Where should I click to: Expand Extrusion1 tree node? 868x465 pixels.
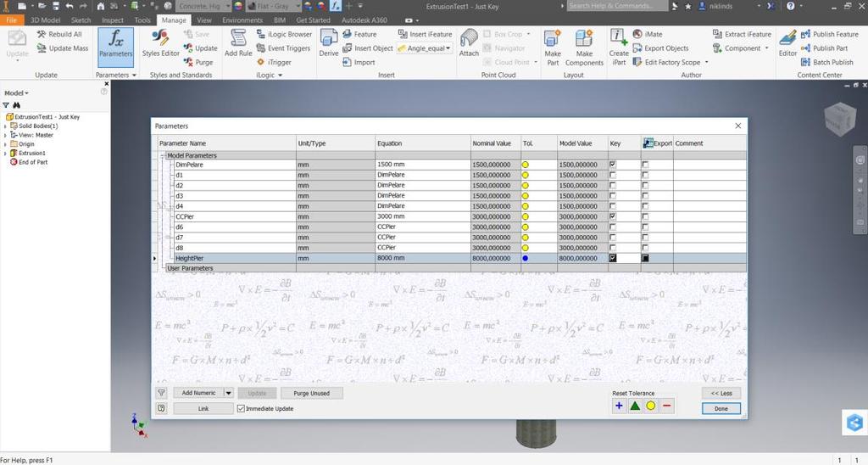coord(6,154)
